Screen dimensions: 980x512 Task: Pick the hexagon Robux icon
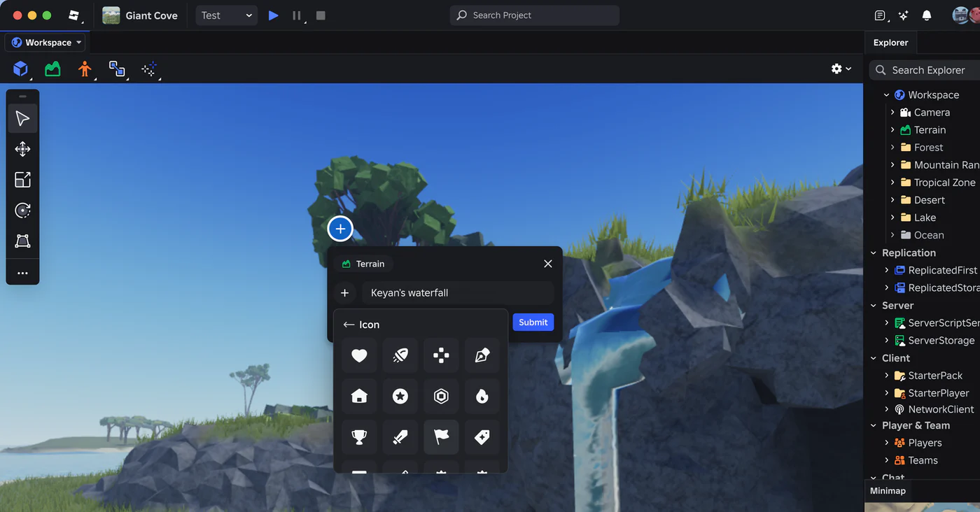point(441,397)
